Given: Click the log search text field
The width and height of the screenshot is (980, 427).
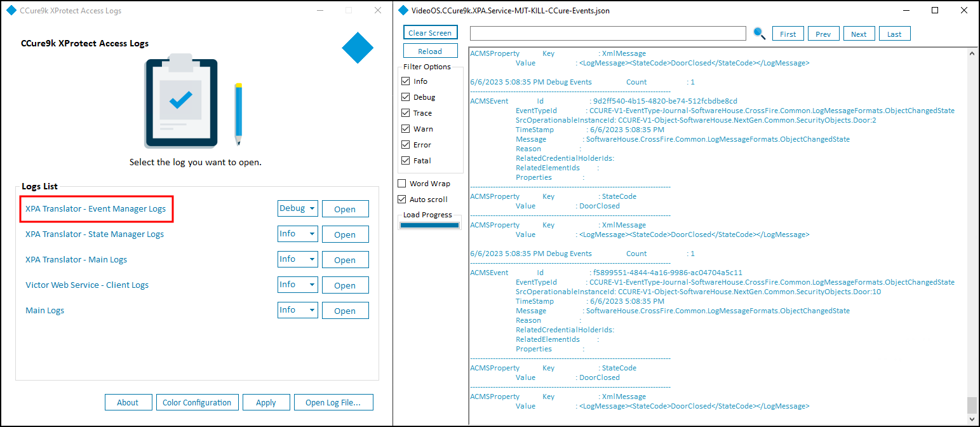Looking at the screenshot, I should click(608, 33).
